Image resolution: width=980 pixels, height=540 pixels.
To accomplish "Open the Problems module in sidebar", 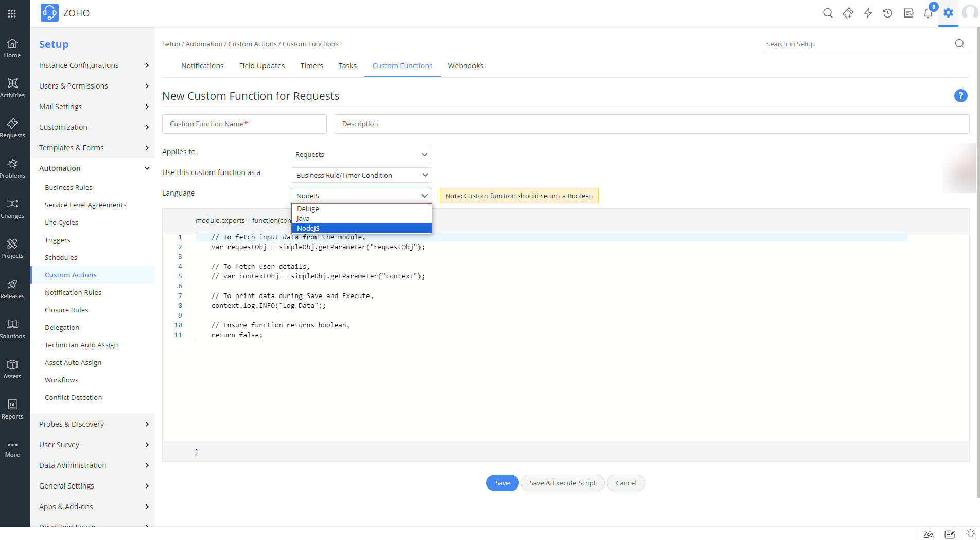I will click(12, 168).
